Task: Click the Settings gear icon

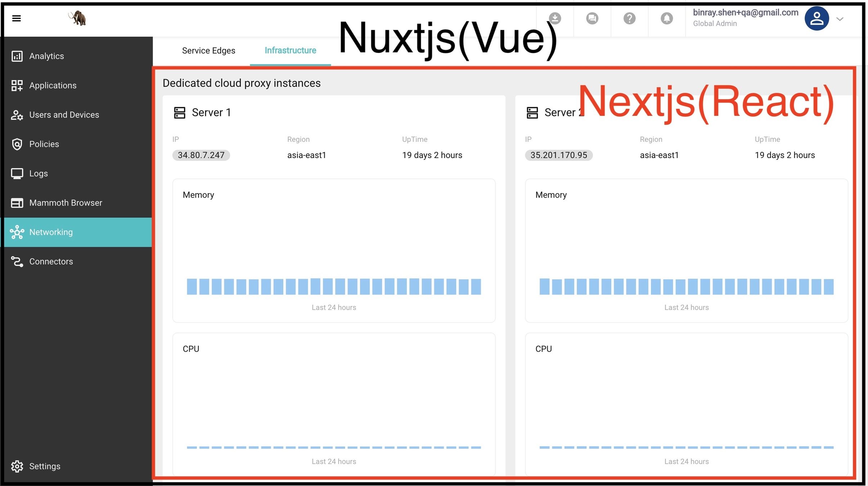Action: pos(17,466)
